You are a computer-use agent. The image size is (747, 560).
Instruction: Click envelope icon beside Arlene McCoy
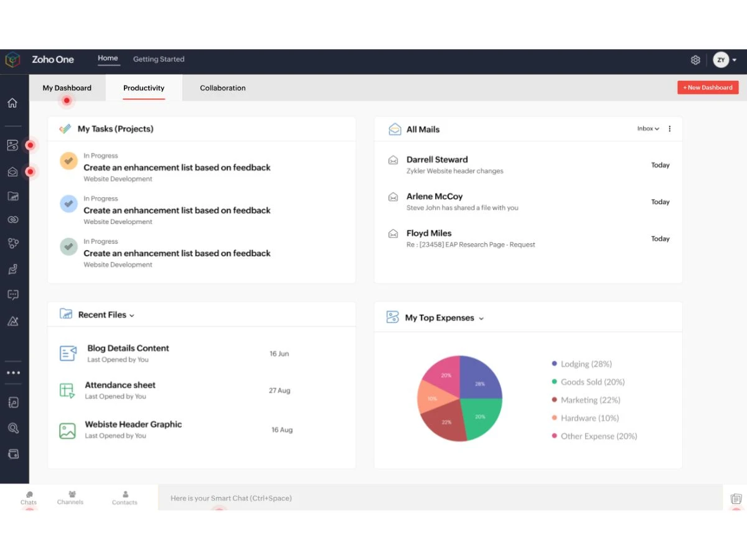[393, 197]
